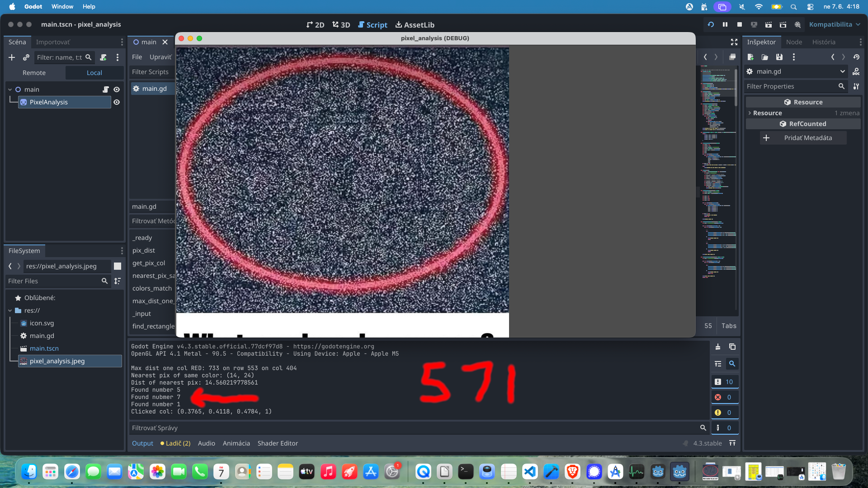The height and width of the screenshot is (488, 868).
Task: Select the Remote scene tree tab
Action: pyautogui.click(x=34, y=73)
